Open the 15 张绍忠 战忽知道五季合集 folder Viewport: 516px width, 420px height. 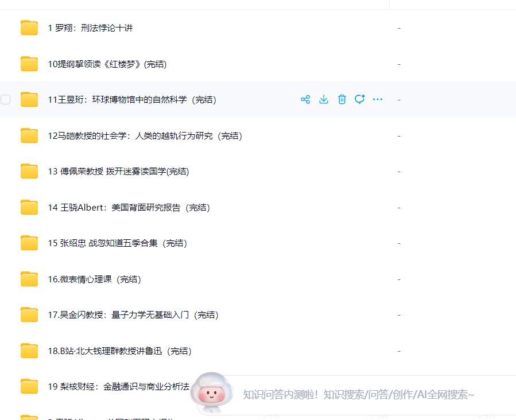[x=118, y=243]
